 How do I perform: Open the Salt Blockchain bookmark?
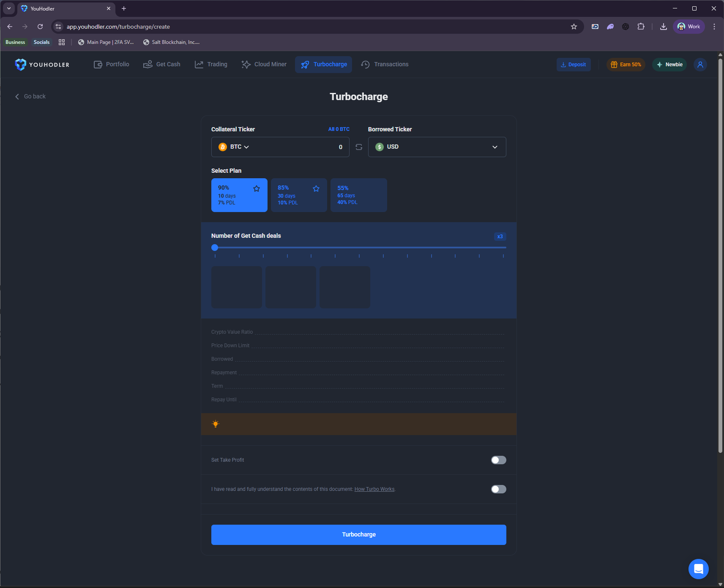point(171,42)
